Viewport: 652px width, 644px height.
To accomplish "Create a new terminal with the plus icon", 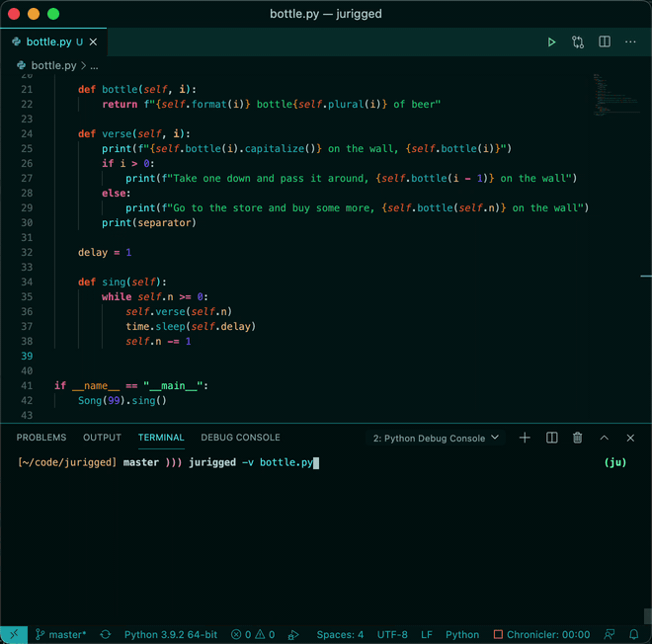I will (525, 438).
